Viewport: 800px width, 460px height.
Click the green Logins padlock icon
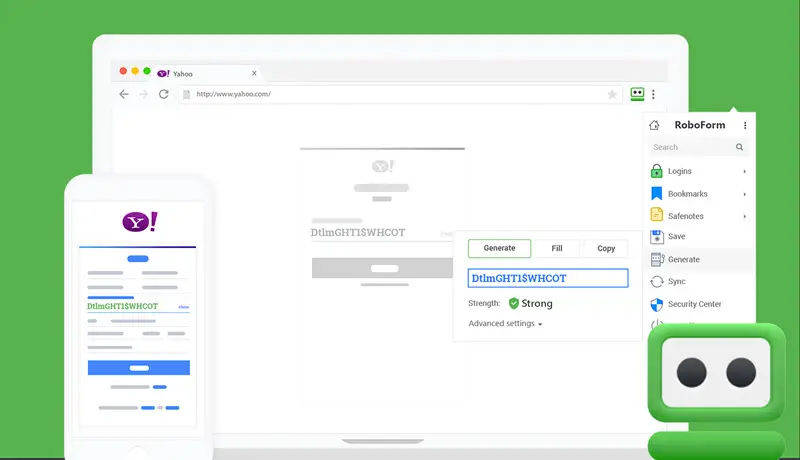click(x=657, y=171)
